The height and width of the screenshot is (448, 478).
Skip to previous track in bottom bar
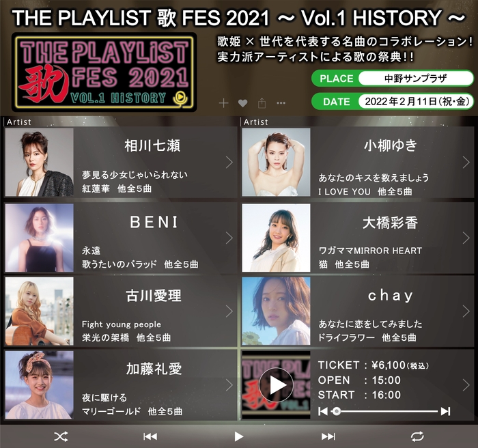(150, 436)
